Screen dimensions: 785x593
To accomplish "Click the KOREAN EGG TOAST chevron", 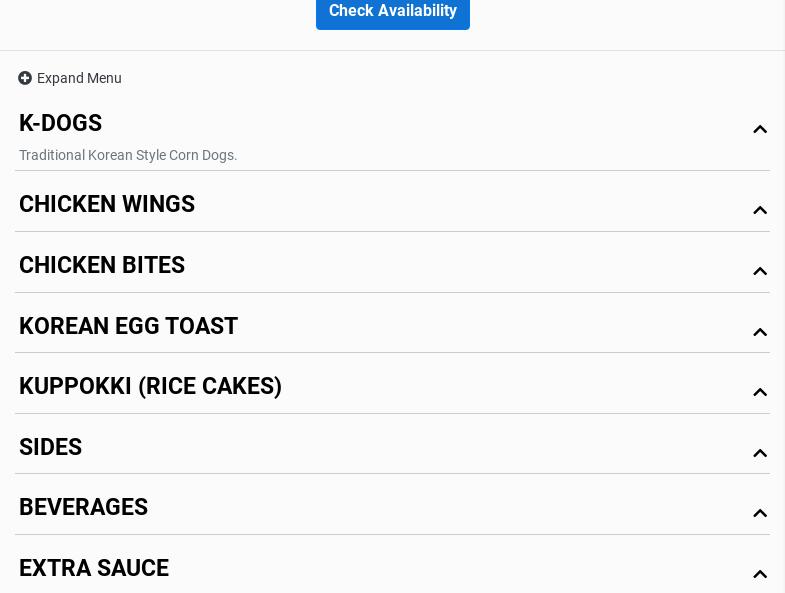I will click(x=759, y=332).
